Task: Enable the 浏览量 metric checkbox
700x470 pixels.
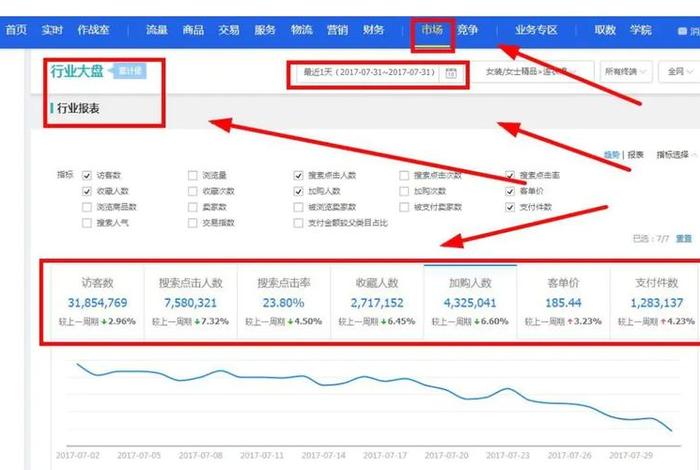Action: (192, 175)
